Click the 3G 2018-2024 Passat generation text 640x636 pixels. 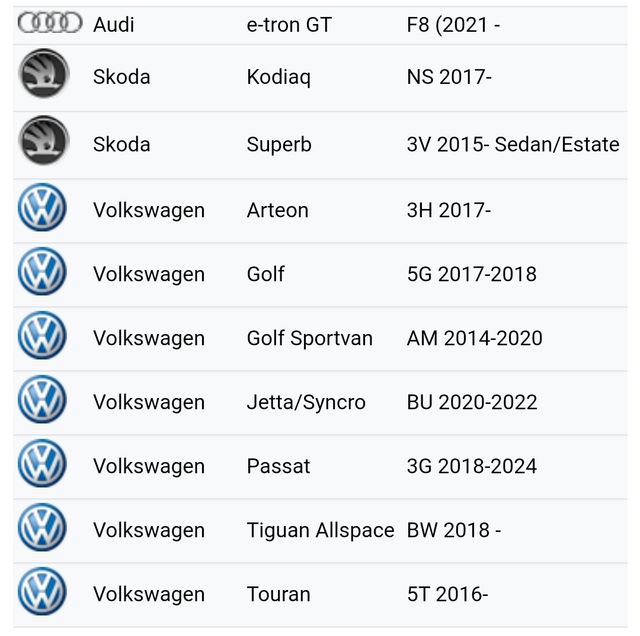471,466
